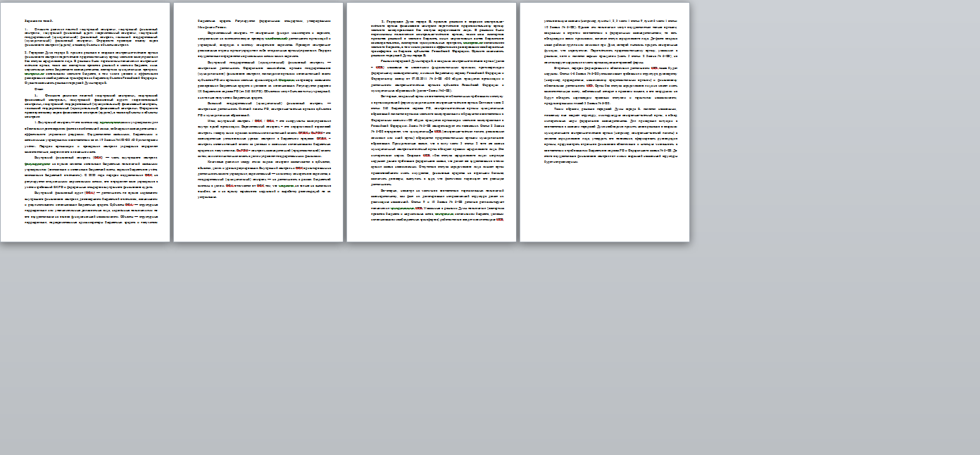Select the fourth, half-filled page

click(x=605, y=122)
